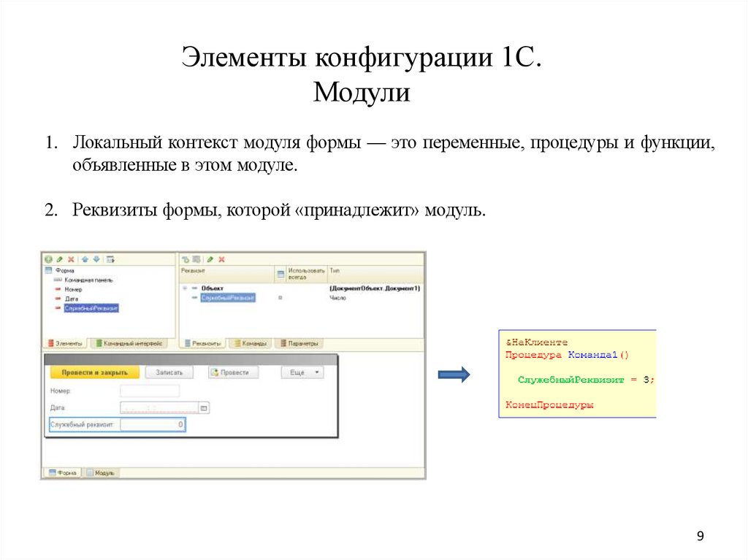748x560 pixels.
Task: Select Дата in the elements tree
Action: click(72, 299)
